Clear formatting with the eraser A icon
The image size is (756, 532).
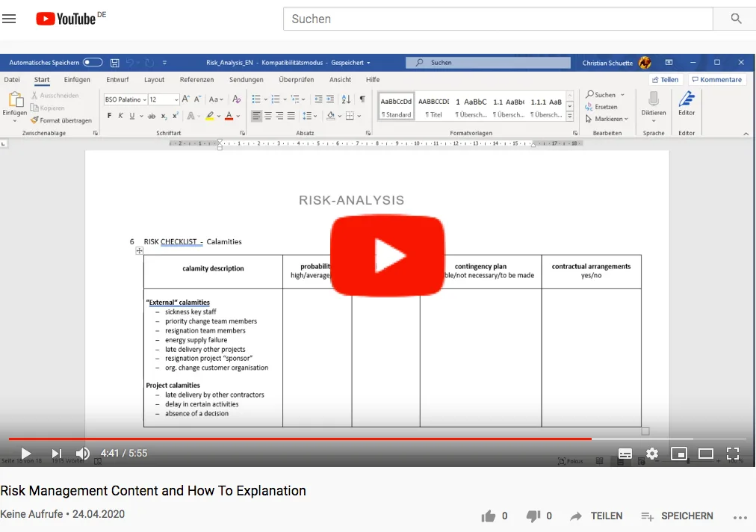pos(236,99)
